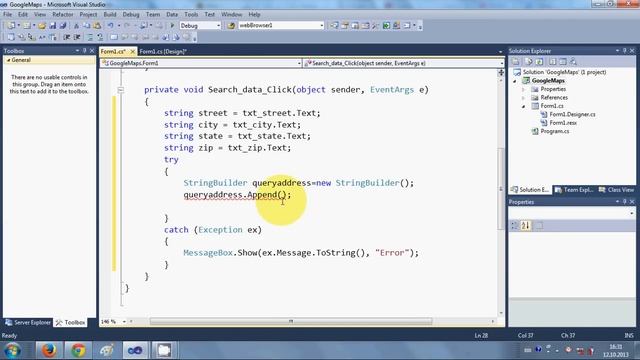Collapse the Search_data_Click method outline
The height and width of the screenshot is (360, 640).
(x=121, y=90)
